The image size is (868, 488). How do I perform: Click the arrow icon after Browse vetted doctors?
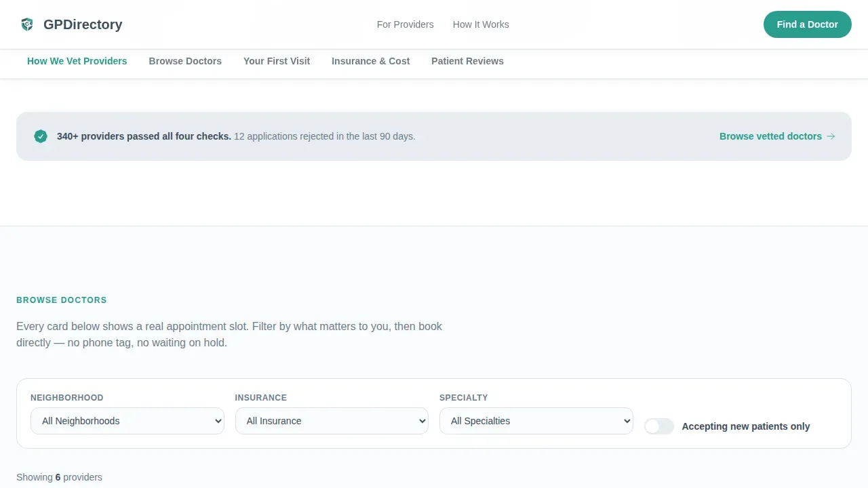click(x=831, y=136)
